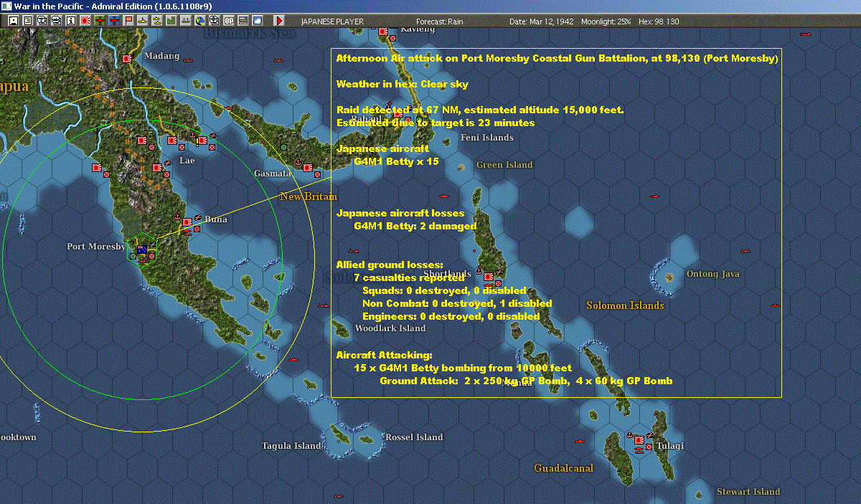Click the red airfield symbol at Buna
Viewport: 861px width, 504px height.
pos(197,217)
